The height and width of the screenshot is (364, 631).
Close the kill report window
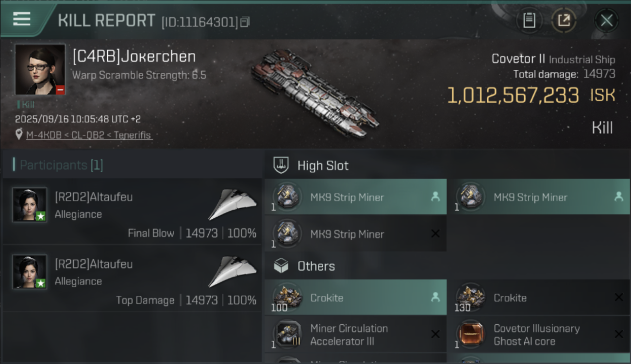(606, 20)
